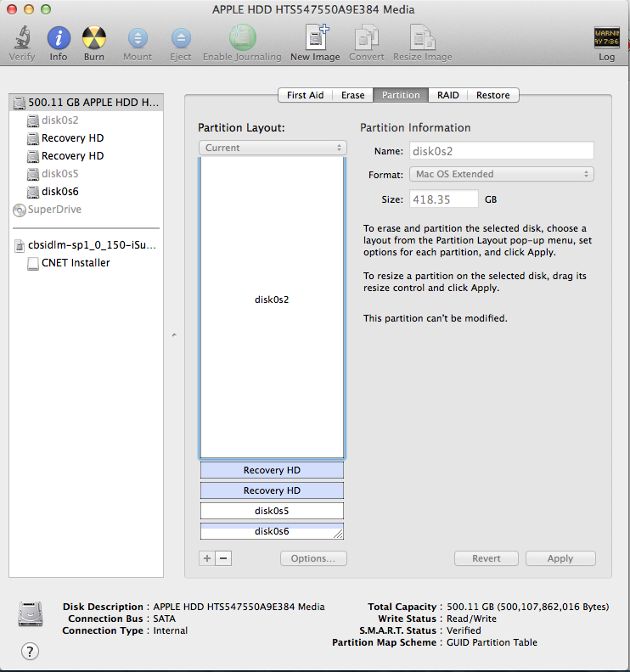Select disk0s6 block in partition map
The height and width of the screenshot is (672, 630).
tap(272, 531)
